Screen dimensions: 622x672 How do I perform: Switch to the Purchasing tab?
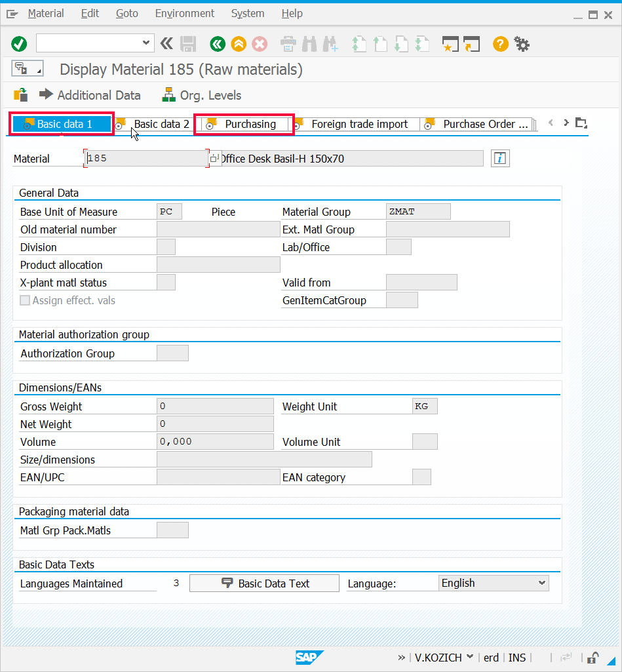244,125
